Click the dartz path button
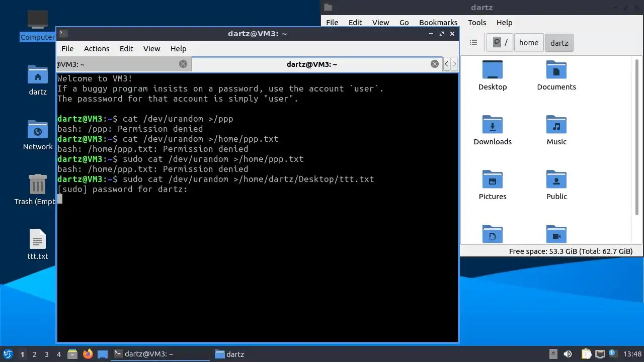Image resolution: width=644 pixels, height=362 pixels. 559,43
